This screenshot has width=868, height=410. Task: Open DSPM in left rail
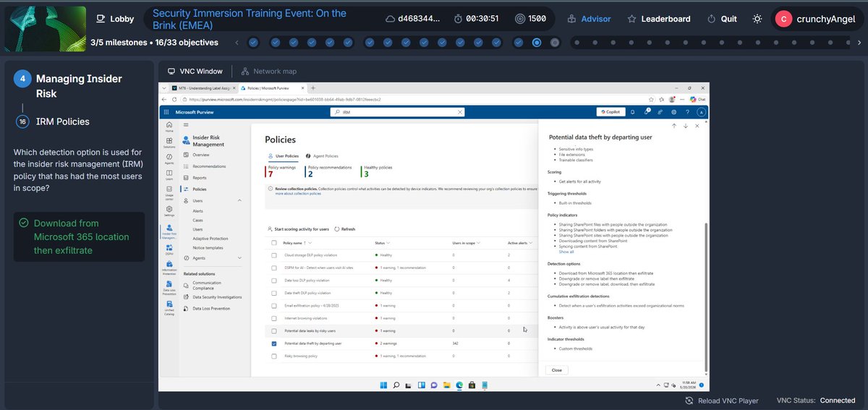pos(169,250)
